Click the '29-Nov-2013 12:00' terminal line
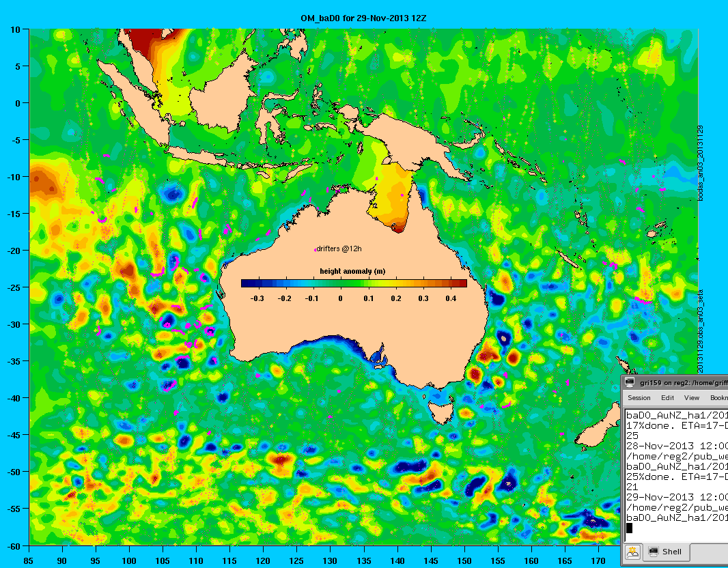The height and width of the screenshot is (568, 728). tap(677, 497)
